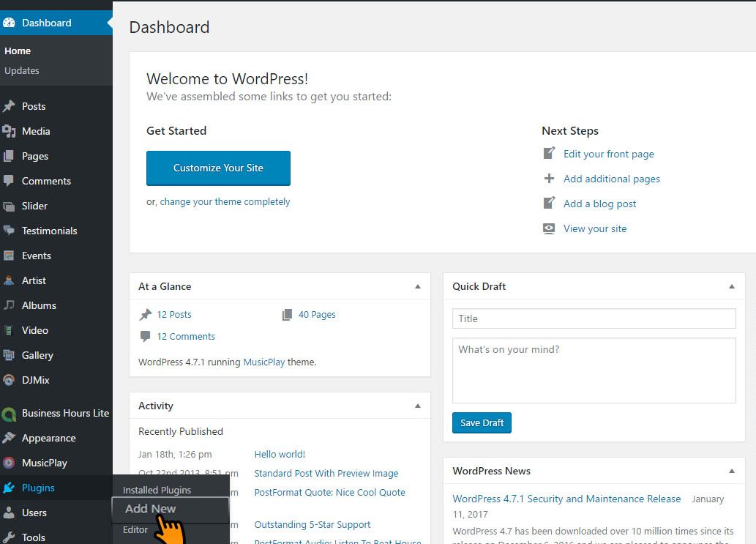Click the edit icon beside Edit your front page
The height and width of the screenshot is (544, 756).
(549, 153)
